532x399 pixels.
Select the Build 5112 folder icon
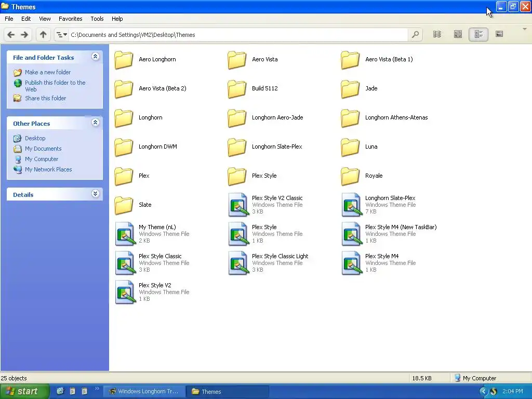(237, 89)
